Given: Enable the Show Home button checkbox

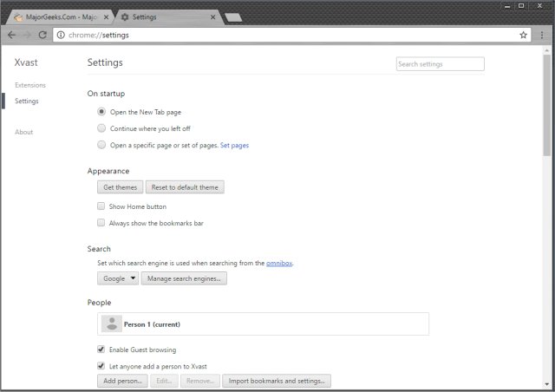Looking at the screenshot, I should pos(101,206).
